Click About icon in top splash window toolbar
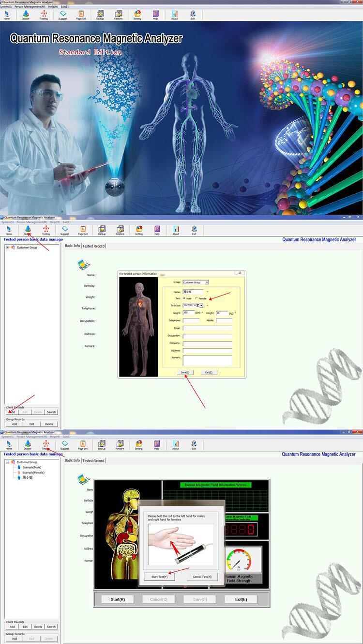The image size is (363, 644). [174, 14]
